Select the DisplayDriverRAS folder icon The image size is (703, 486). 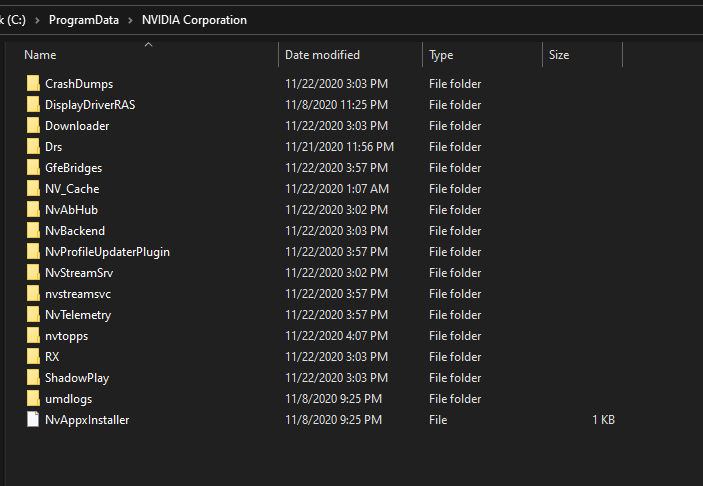[x=33, y=104]
